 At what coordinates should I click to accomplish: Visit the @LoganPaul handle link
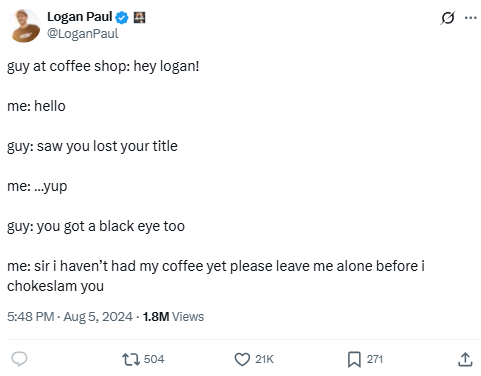(x=83, y=33)
